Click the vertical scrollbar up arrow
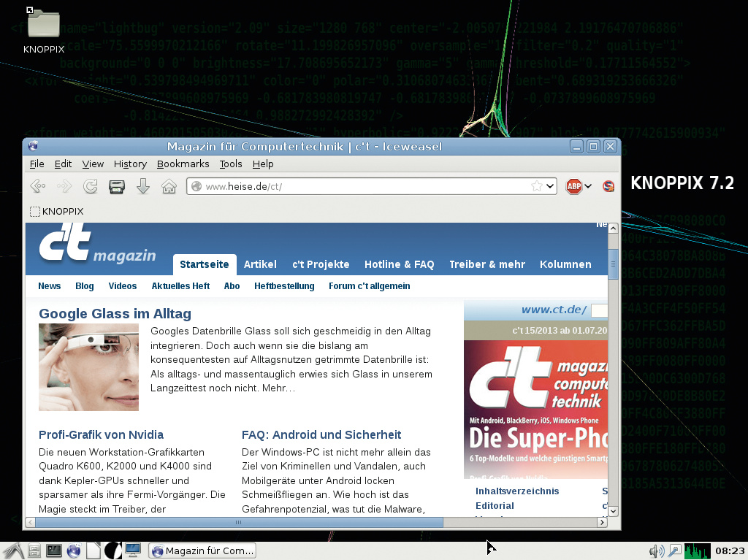Screen dimensions: 748x560 (614, 228)
